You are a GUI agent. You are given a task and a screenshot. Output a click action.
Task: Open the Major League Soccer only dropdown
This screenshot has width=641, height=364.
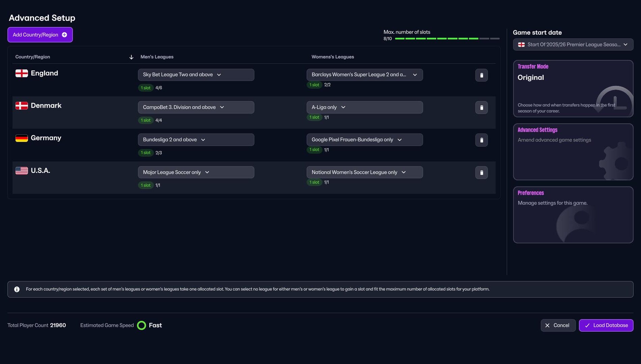(x=196, y=172)
